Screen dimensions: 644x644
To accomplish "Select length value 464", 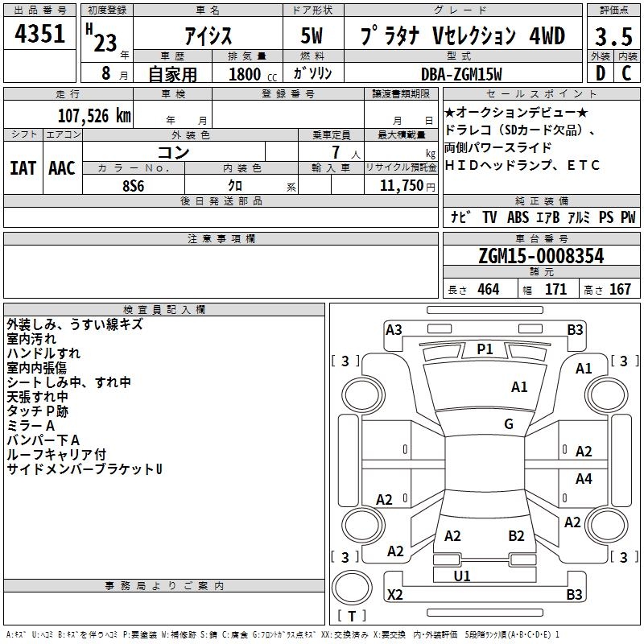I will (489, 289).
